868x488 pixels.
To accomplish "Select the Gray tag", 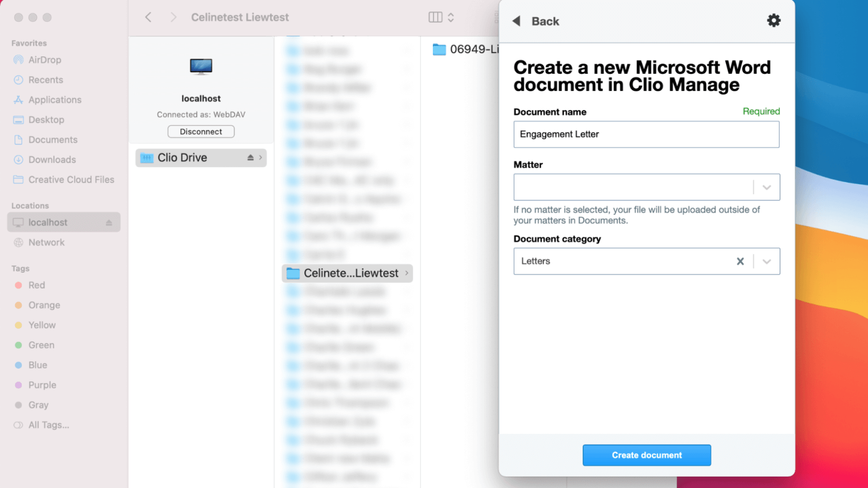I will click(x=38, y=405).
